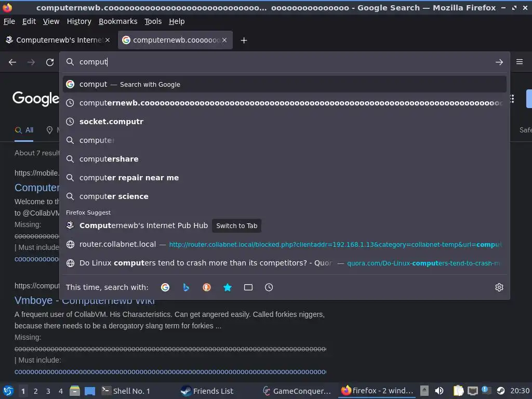The height and width of the screenshot is (399, 532).
Task: Select the 'computer' search suggestion
Action: pyautogui.click(x=284, y=140)
